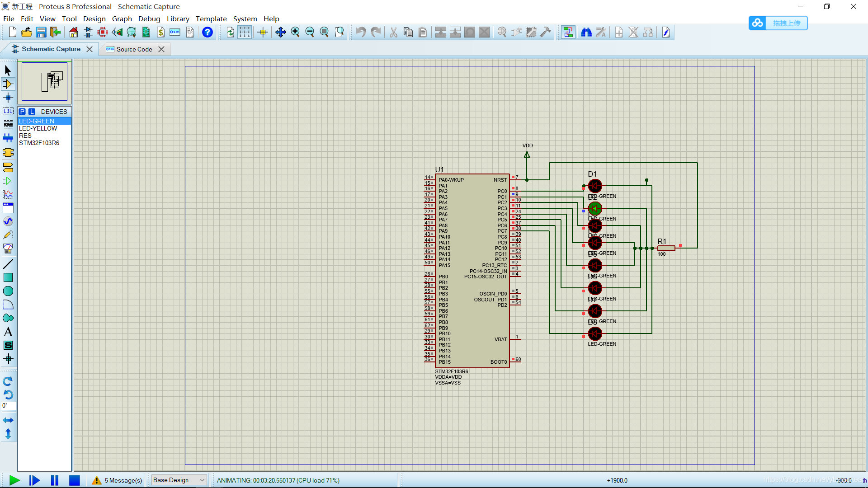868x488 pixels.
Task: Open the 5 Message(s) log
Action: pos(117,480)
